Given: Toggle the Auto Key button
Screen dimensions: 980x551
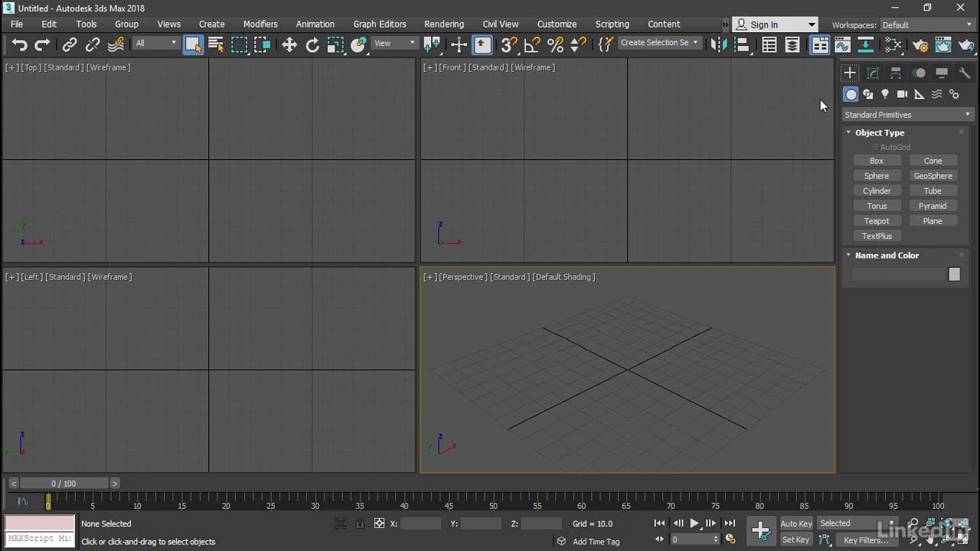Looking at the screenshot, I should 796,523.
